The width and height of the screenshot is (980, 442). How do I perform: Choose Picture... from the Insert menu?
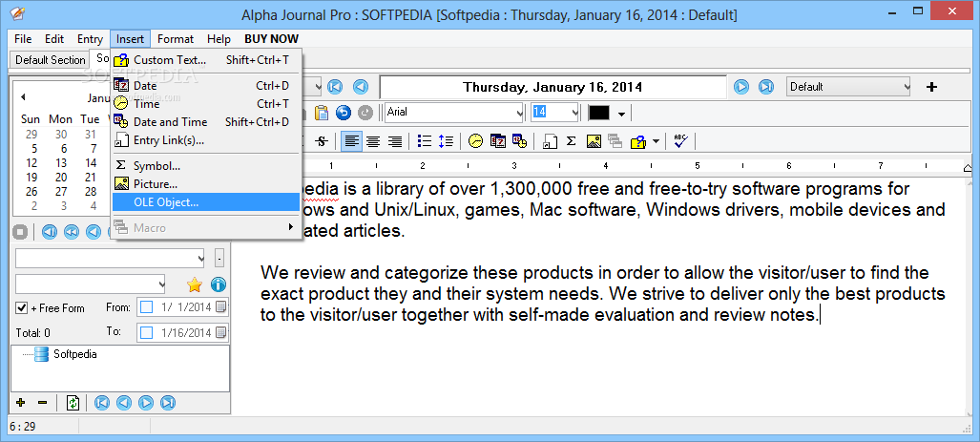[x=206, y=184]
